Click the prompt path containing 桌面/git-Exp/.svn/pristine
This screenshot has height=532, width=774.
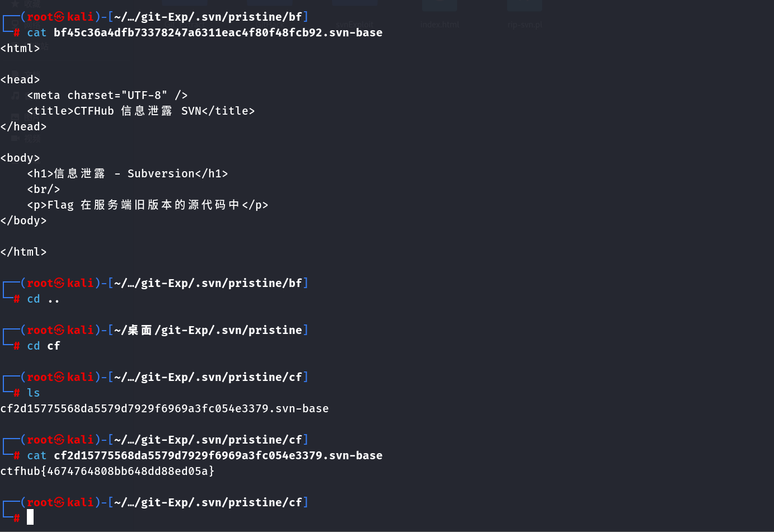click(x=208, y=330)
